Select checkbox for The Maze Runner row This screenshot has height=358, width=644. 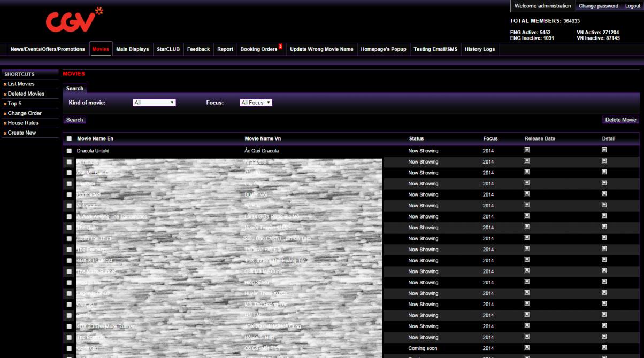point(69,272)
